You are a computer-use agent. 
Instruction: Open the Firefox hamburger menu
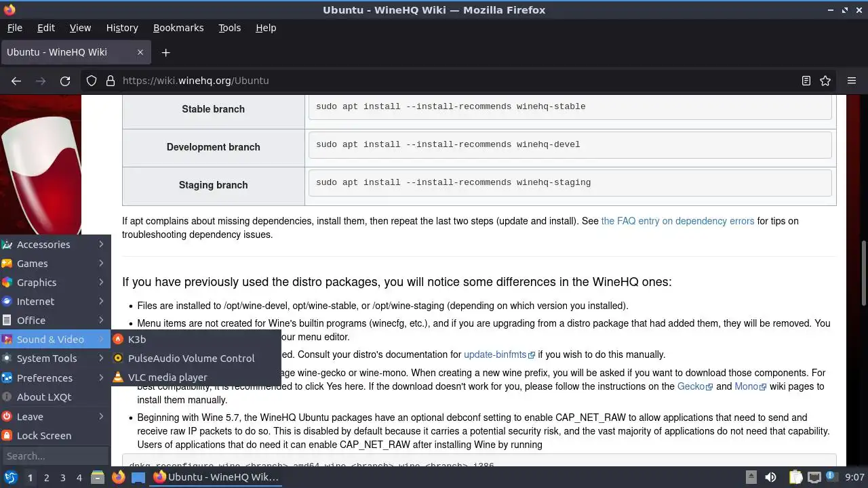[852, 81]
